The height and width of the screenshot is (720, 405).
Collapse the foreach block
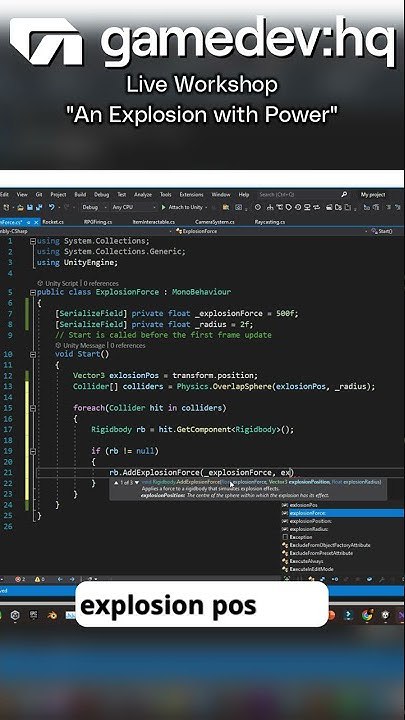[x=33, y=408]
